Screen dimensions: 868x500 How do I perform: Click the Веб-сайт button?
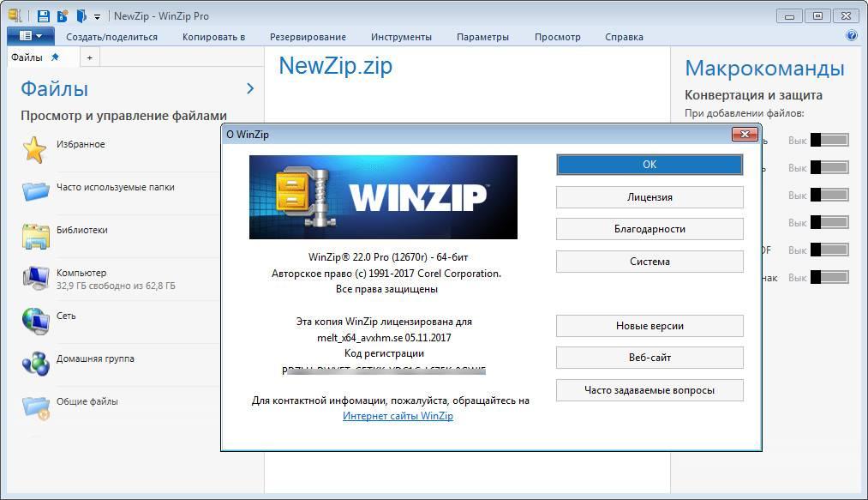pyautogui.click(x=650, y=358)
